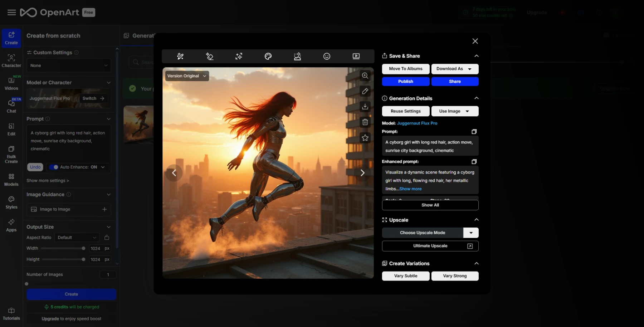Open the Styles sidebar tab
This screenshot has height=327, width=644.
pyautogui.click(x=11, y=202)
